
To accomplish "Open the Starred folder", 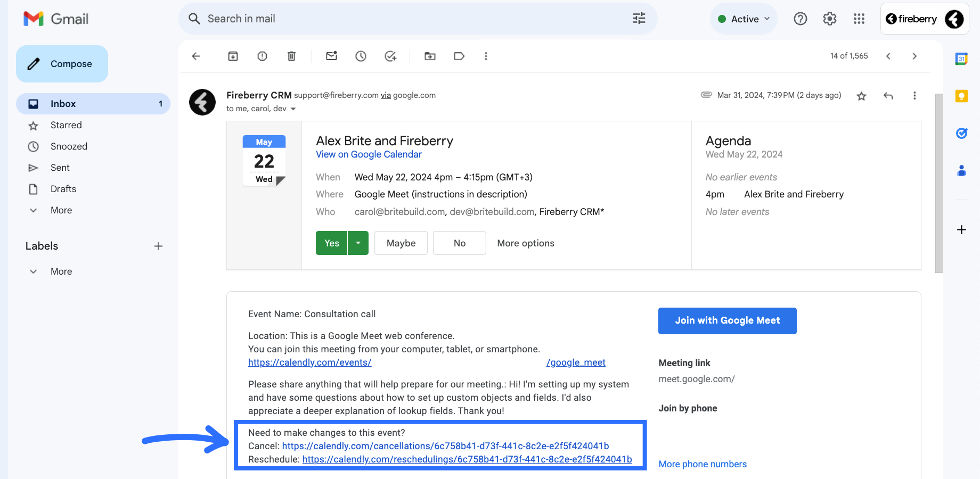I will (66, 125).
